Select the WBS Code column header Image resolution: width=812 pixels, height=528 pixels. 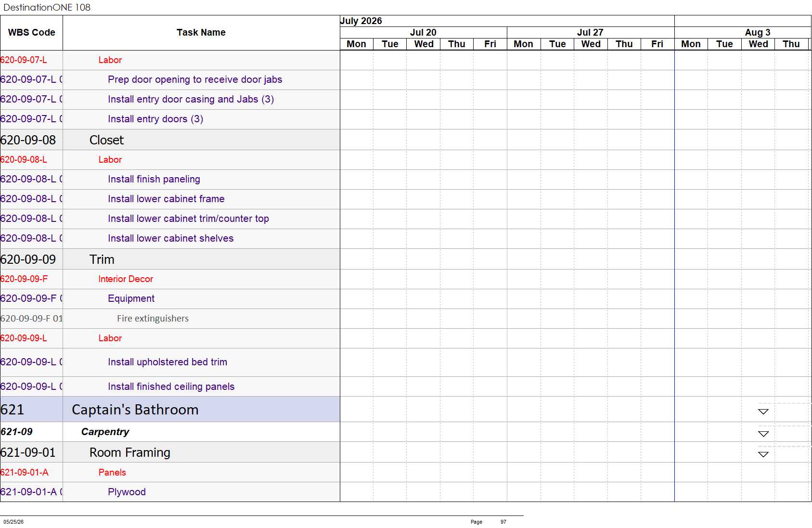pos(31,33)
